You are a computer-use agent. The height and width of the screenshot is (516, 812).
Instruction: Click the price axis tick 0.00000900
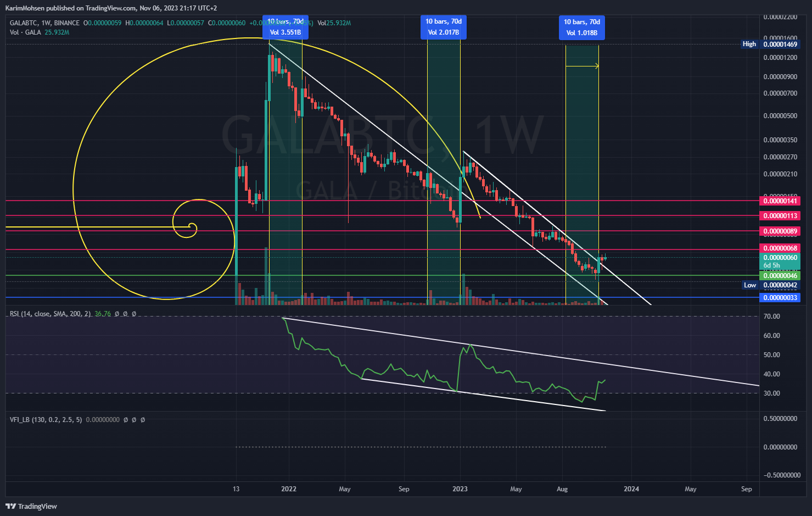coord(780,77)
